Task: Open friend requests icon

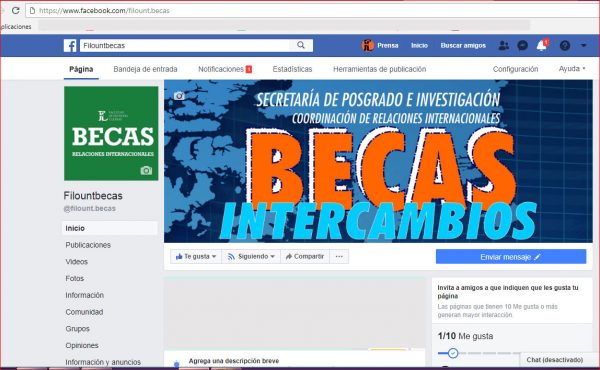Action: point(504,46)
